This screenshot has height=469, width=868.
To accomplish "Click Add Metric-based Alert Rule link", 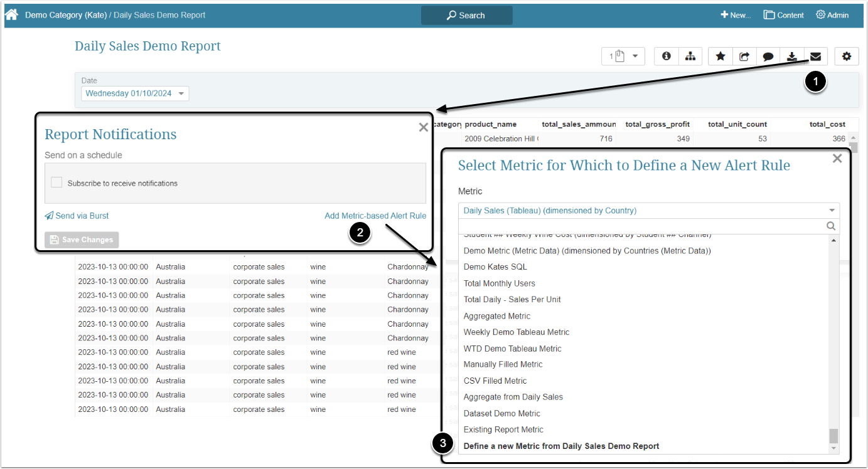I will (x=375, y=216).
